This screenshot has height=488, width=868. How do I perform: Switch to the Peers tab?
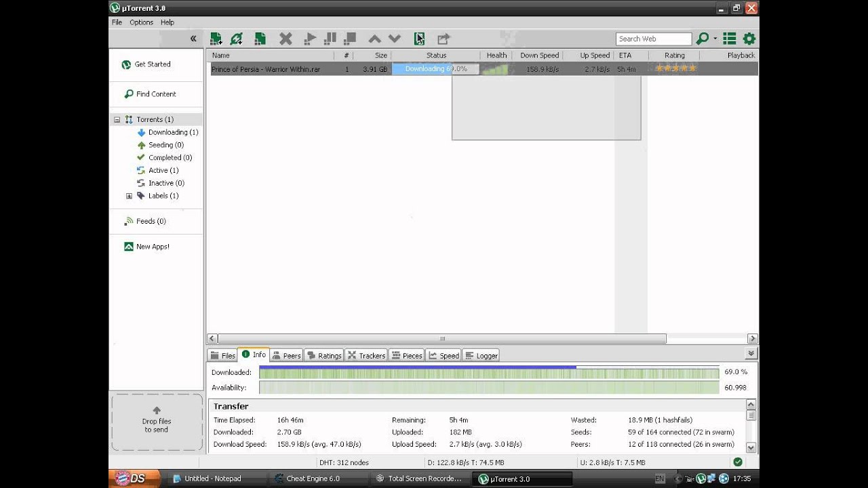click(286, 355)
